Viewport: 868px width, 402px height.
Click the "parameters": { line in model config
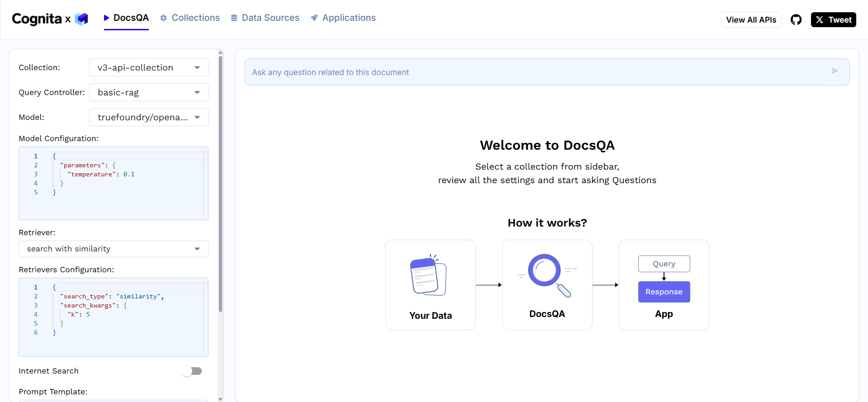coord(88,165)
